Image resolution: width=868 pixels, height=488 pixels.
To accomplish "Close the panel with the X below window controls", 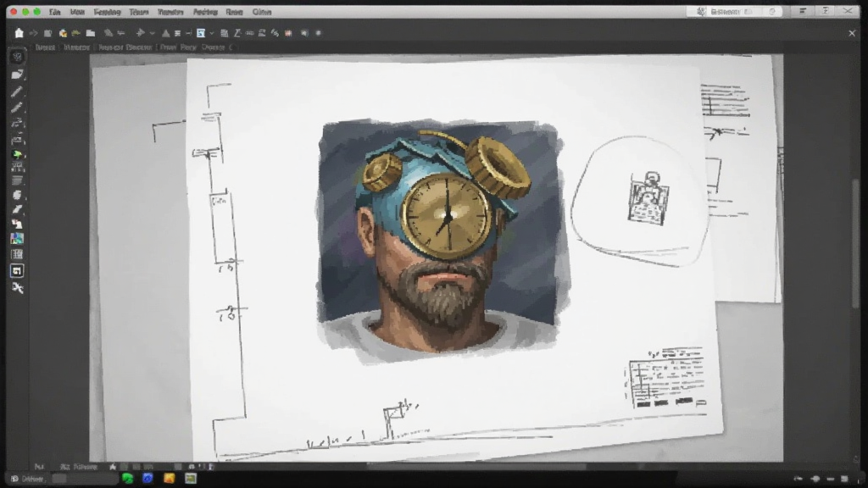I will [852, 33].
